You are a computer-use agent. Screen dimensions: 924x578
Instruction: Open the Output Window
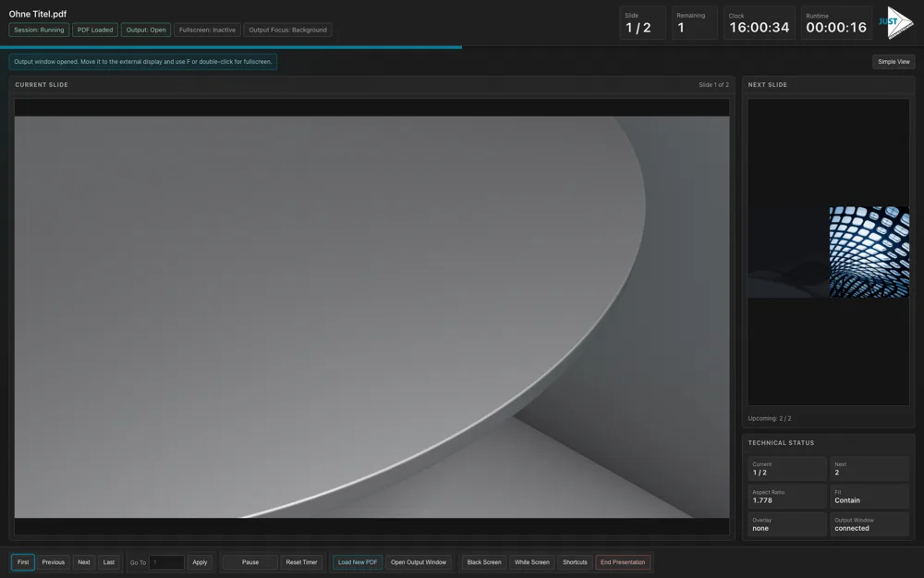[419, 561]
